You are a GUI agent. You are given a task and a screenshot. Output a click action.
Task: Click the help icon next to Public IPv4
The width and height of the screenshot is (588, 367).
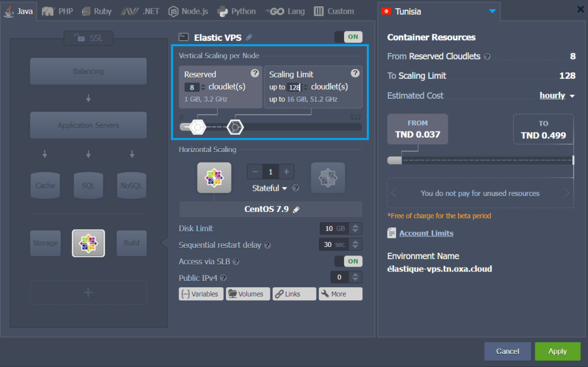pos(223,278)
